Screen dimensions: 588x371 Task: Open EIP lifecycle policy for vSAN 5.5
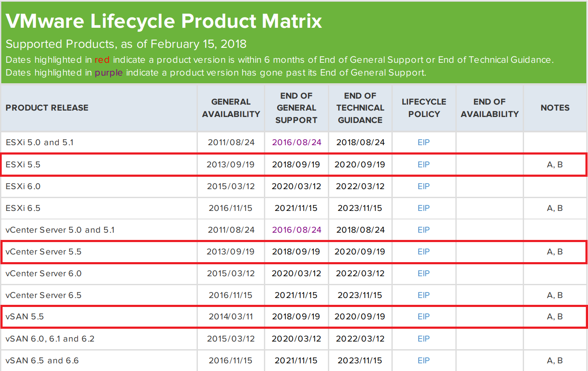423,316
